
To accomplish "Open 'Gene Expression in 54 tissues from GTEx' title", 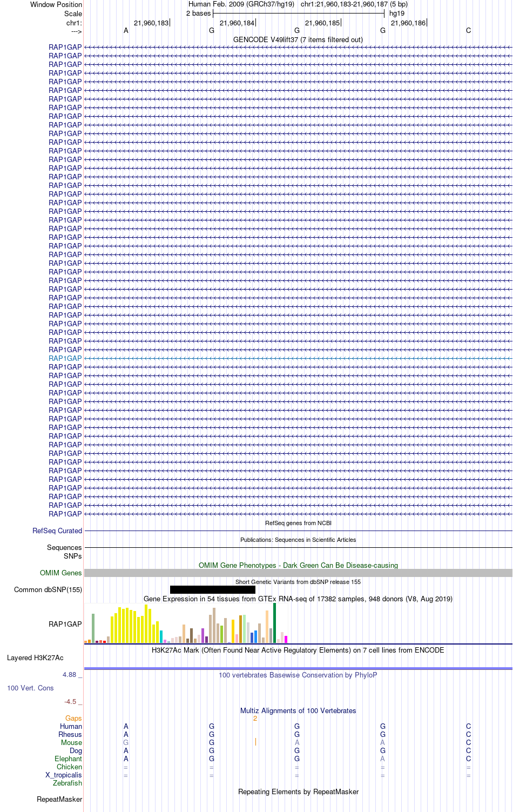I will [298, 599].
